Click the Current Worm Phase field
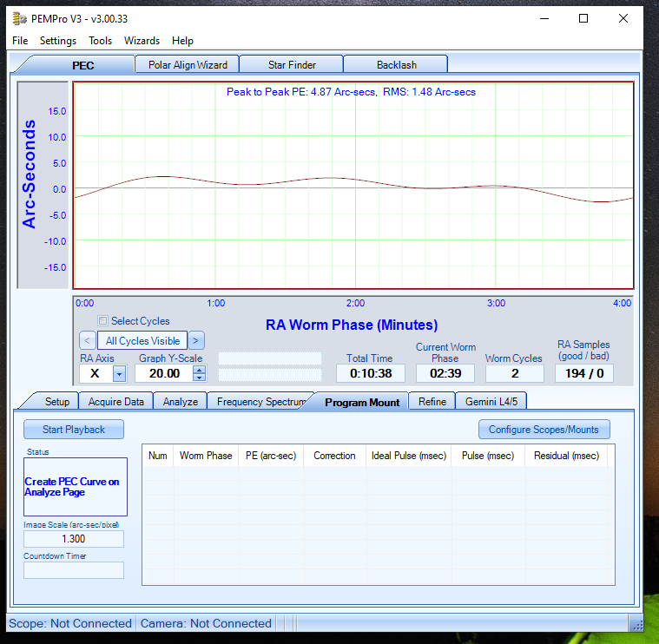Screen dimensions: 659x644 pos(445,373)
